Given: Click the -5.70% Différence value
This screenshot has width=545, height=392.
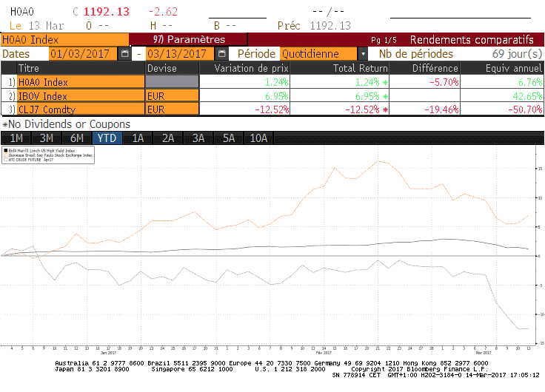Looking at the screenshot, I should coord(444,82).
